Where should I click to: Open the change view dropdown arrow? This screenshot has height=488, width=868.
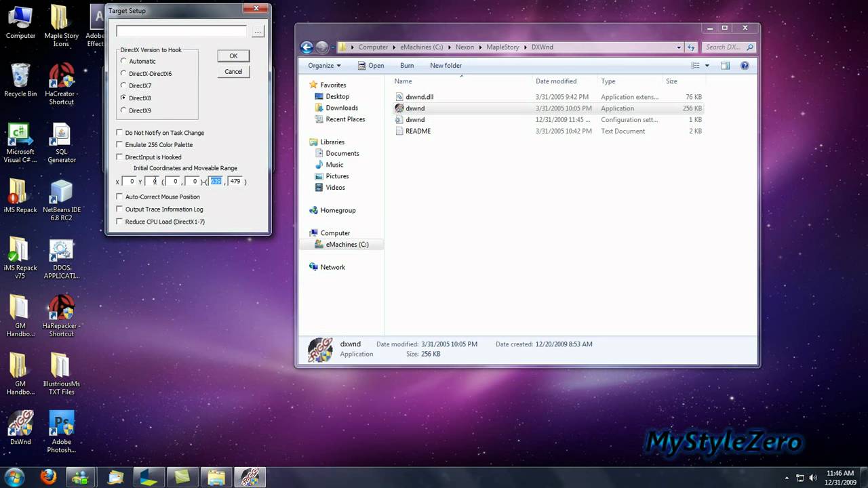707,66
